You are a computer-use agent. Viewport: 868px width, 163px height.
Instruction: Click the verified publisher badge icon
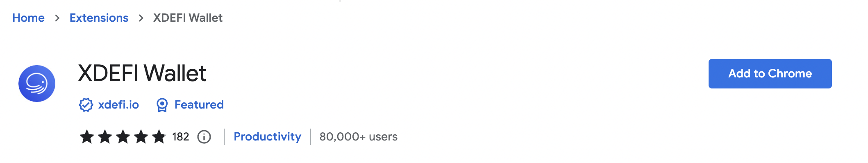coord(86,105)
